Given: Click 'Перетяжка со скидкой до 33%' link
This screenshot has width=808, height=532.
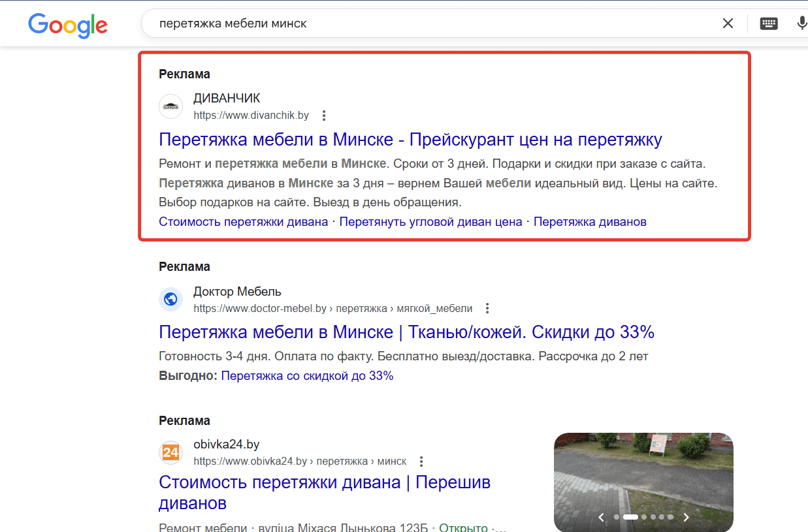Looking at the screenshot, I should click(307, 376).
